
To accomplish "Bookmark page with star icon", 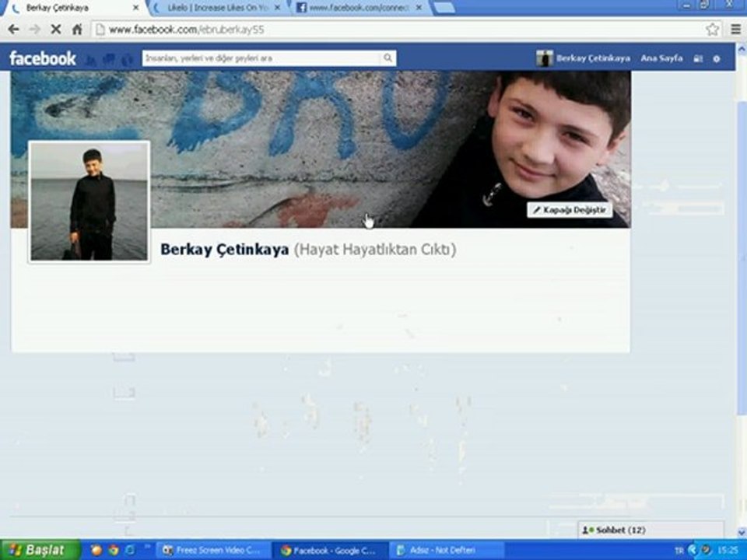I will [x=712, y=30].
